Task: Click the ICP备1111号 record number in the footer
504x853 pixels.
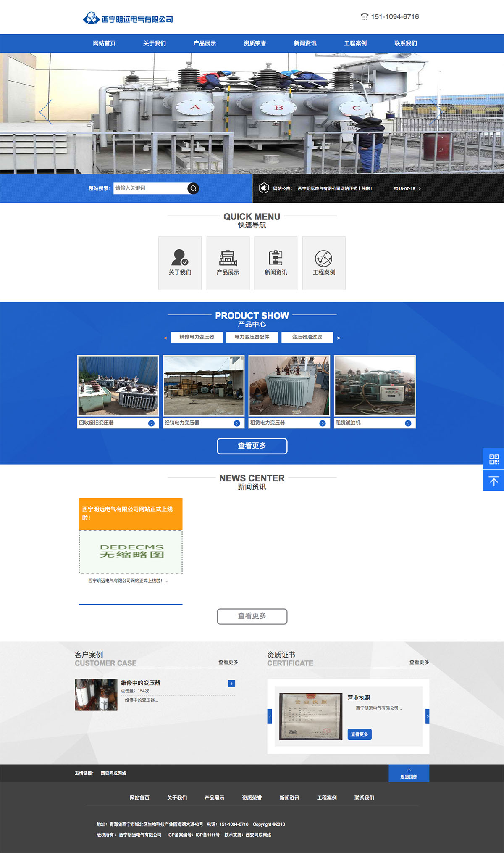Action: pyautogui.click(x=207, y=835)
